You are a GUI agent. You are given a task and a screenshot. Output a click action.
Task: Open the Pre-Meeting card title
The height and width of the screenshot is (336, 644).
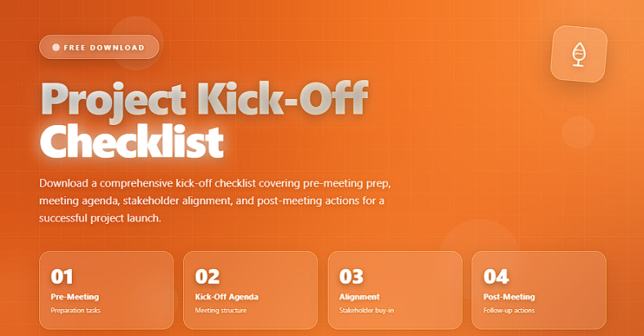click(x=74, y=297)
